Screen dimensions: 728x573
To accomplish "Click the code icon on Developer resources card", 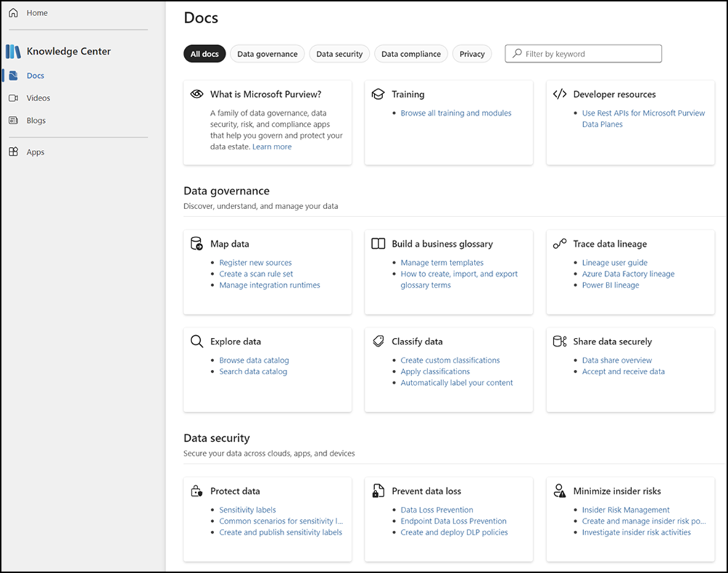I will (x=559, y=93).
